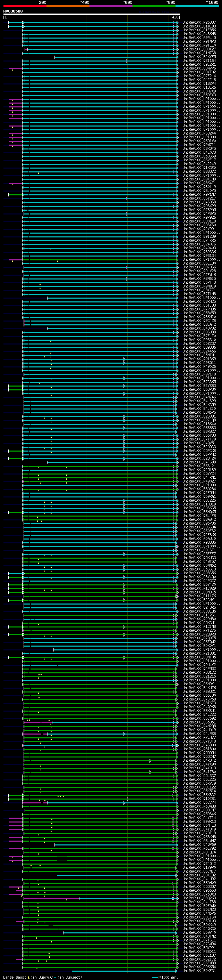Open hit UniRef100_P25387
This screenshot has width=222, height=980.
199,23
